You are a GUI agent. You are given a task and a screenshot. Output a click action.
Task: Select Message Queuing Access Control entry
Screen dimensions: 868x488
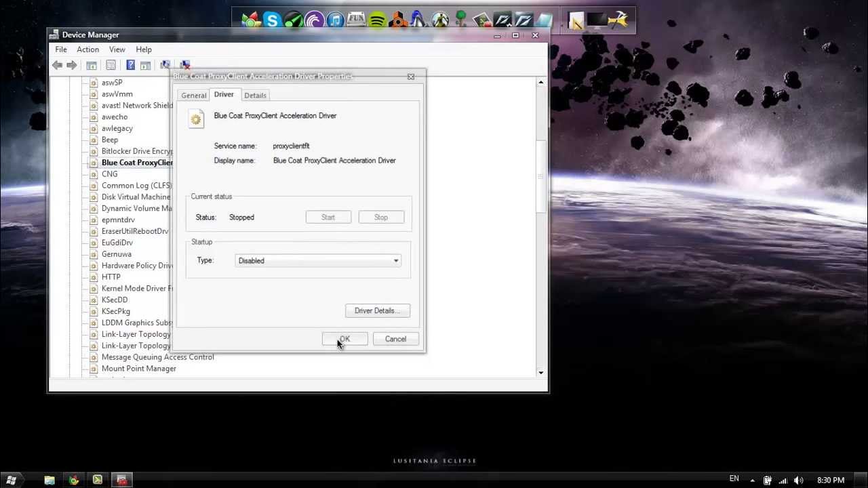[x=158, y=357]
